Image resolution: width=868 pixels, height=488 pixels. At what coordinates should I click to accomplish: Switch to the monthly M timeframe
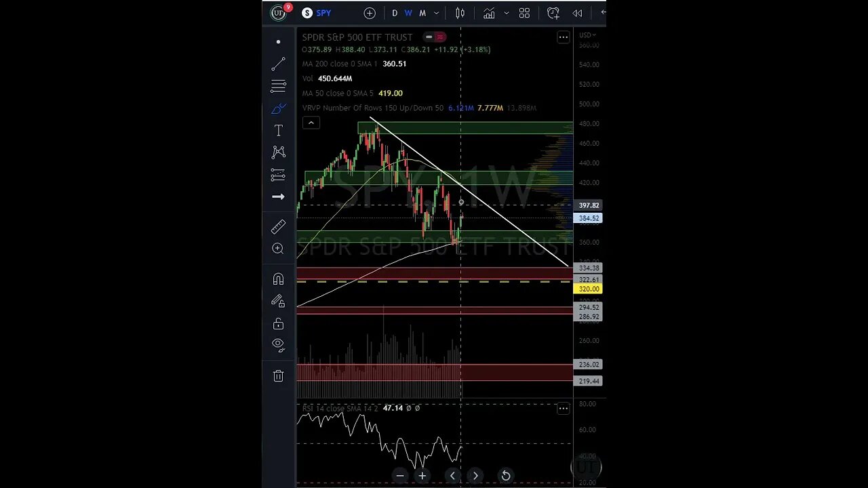pos(422,13)
